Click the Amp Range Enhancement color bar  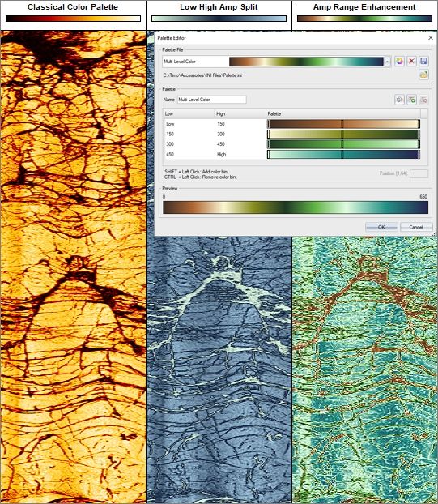point(364,19)
